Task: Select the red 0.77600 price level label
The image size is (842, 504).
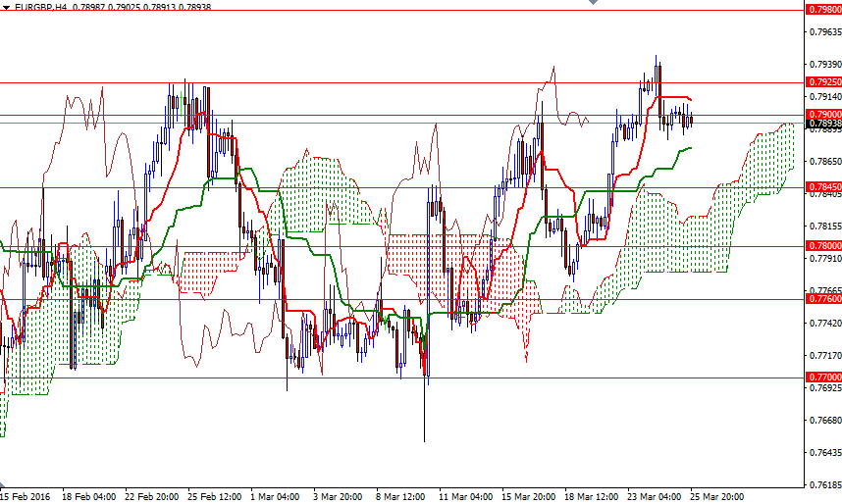Action: click(824, 298)
